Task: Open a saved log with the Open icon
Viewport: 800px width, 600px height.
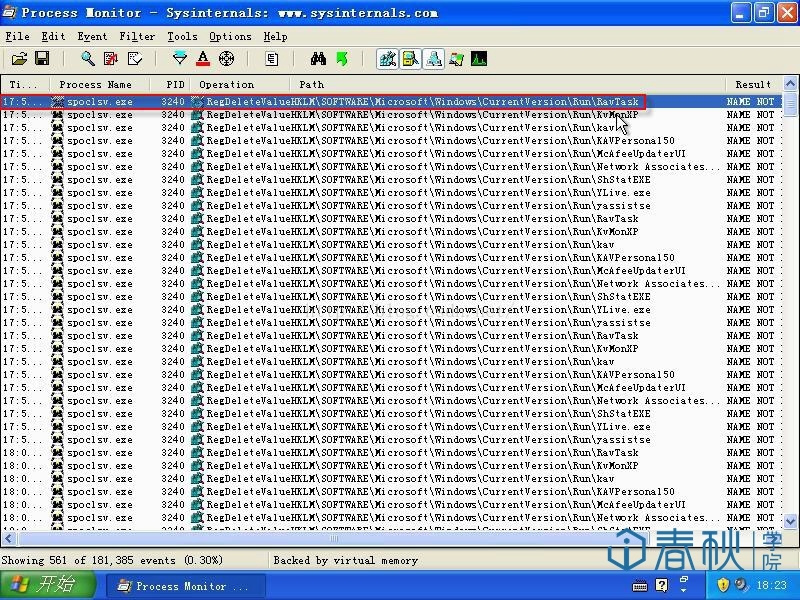Action: 19,59
